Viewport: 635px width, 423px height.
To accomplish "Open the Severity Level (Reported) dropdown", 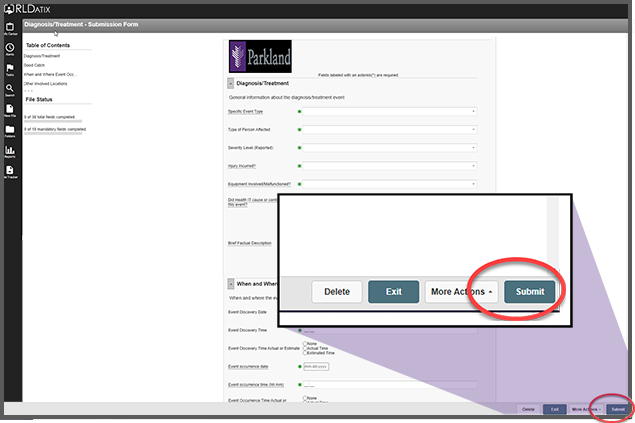I will [x=390, y=147].
